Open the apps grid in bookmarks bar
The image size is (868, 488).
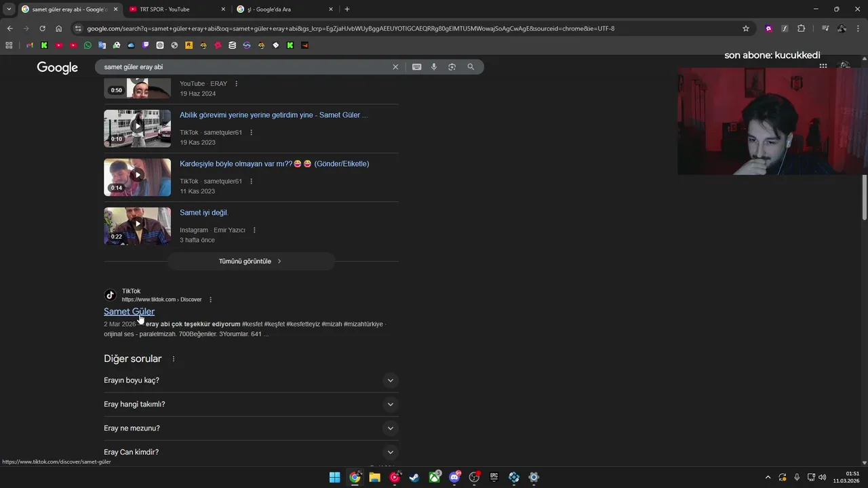click(9, 45)
